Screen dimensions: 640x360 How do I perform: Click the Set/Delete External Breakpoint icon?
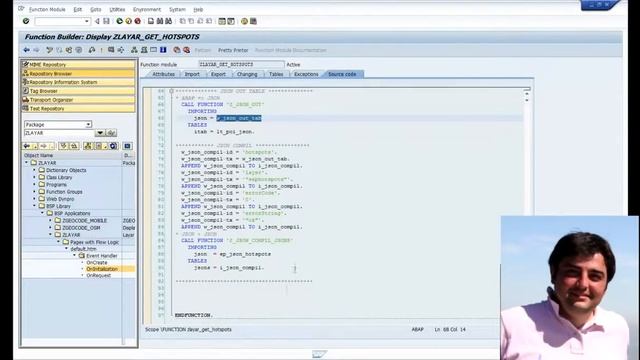[x=187, y=50]
